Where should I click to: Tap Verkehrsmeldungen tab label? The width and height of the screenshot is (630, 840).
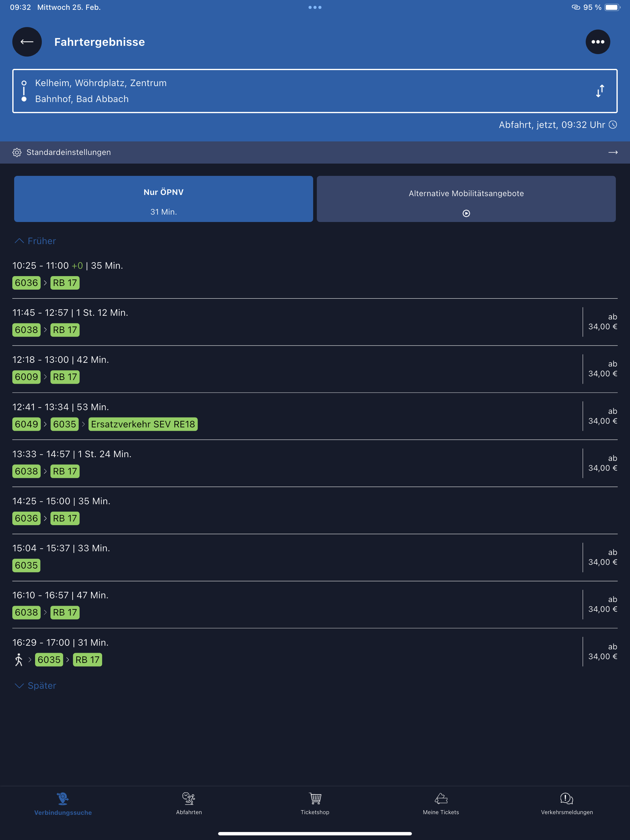[567, 812]
